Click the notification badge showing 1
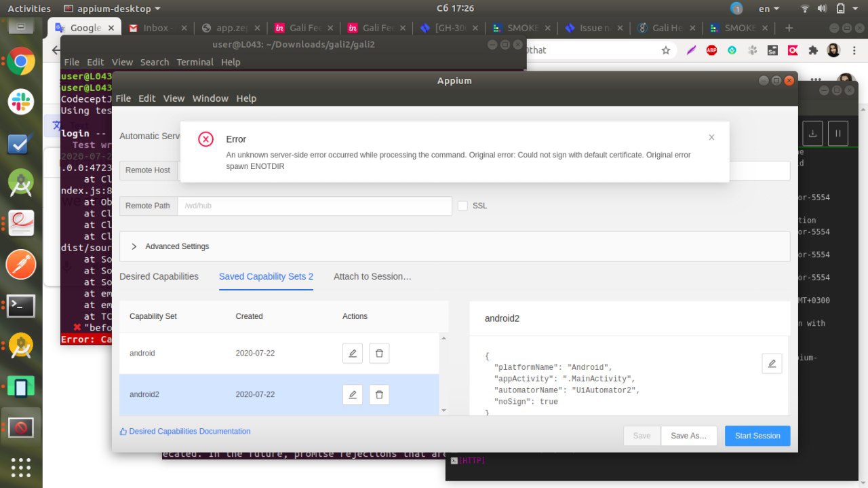Image resolution: width=868 pixels, height=488 pixels. pos(736,9)
